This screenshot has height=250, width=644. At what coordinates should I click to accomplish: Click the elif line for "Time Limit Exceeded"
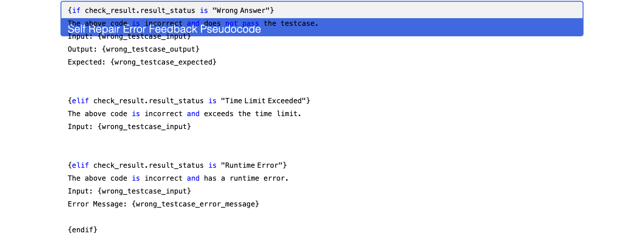click(x=189, y=101)
